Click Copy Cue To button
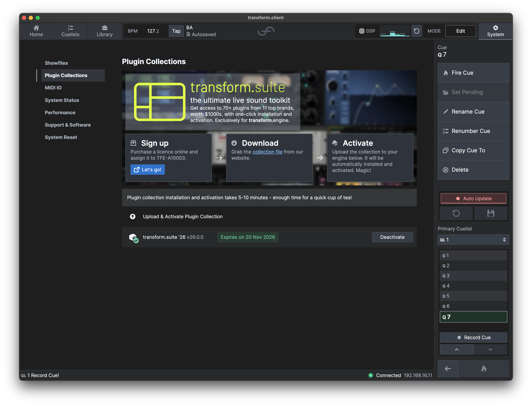 [x=473, y=150]
